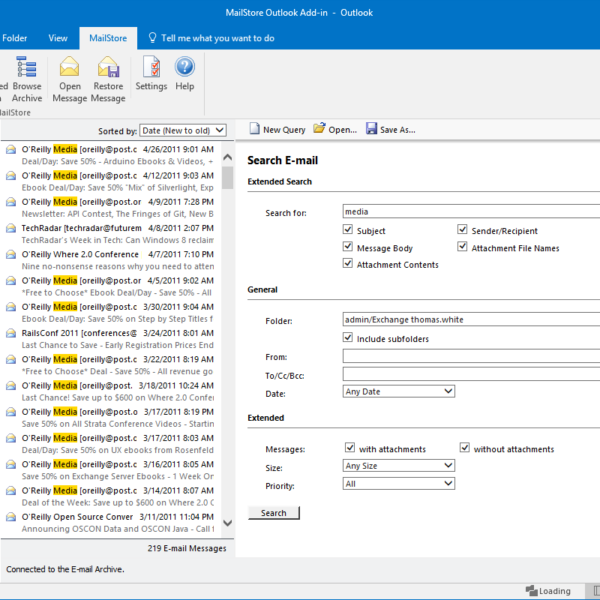Uncheck Attachment Contents option
This screenshot has height=600, width=600.
[347, 263]
